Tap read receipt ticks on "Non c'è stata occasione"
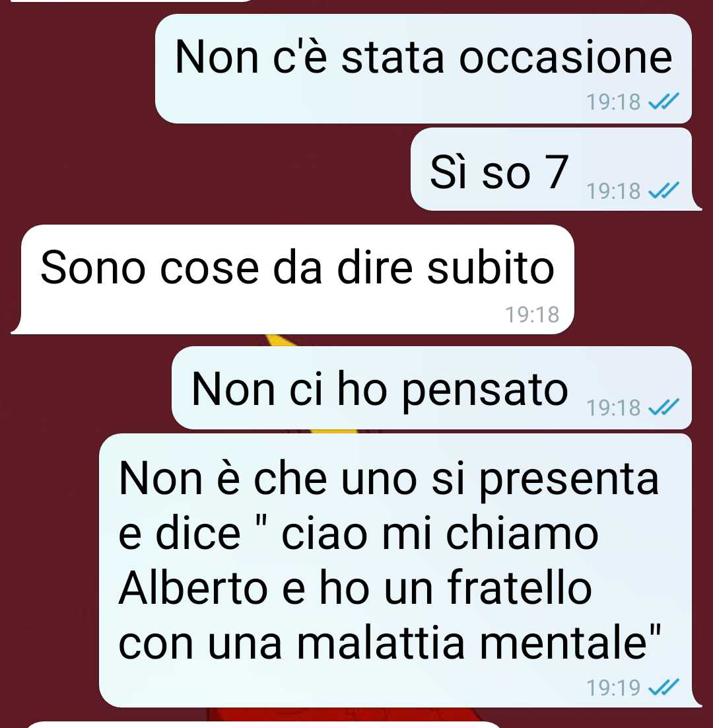This screenshot has width=713, height=728. coord(663,101)
